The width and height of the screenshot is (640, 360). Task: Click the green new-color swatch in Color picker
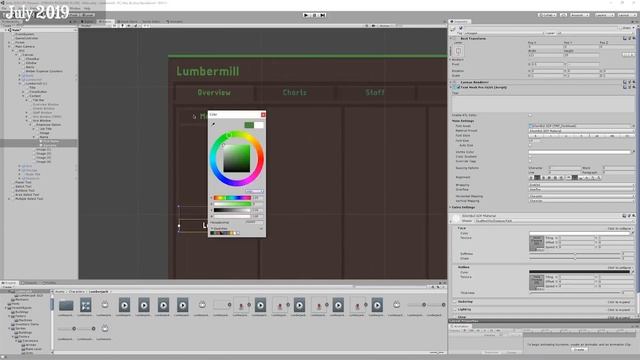point(249,125)
